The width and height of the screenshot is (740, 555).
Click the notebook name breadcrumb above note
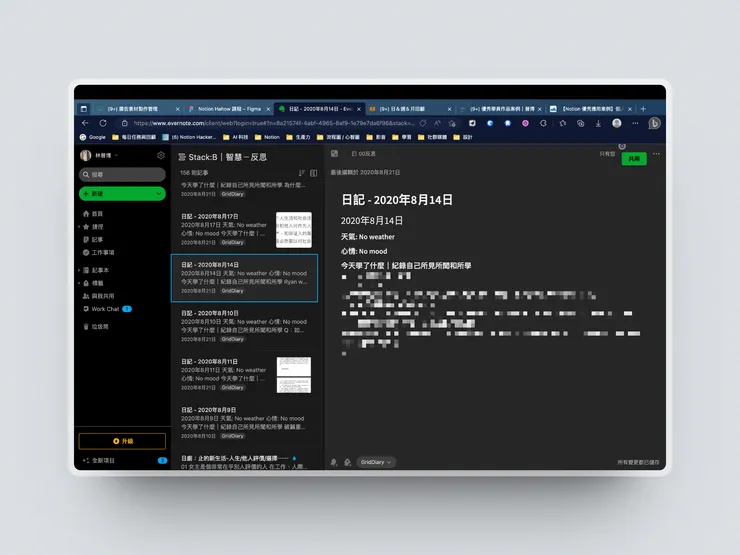(x=364, y=153)
